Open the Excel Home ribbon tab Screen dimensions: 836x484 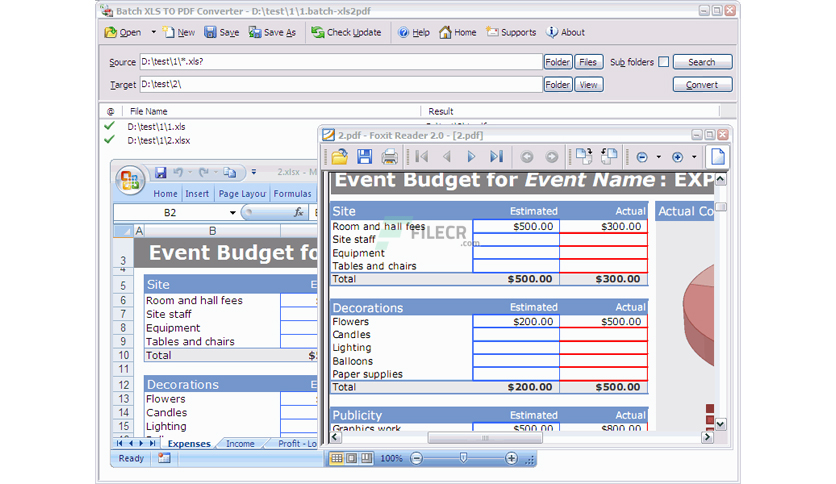tap(165, 194)
